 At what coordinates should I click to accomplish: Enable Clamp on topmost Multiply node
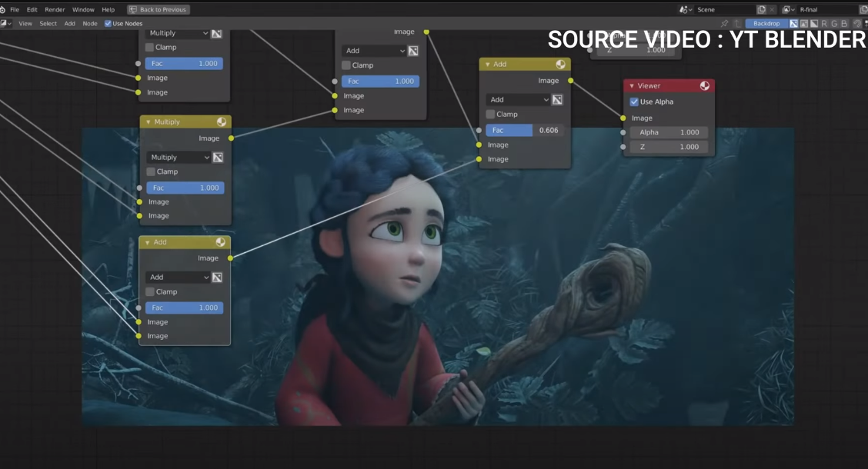point(149,47)
